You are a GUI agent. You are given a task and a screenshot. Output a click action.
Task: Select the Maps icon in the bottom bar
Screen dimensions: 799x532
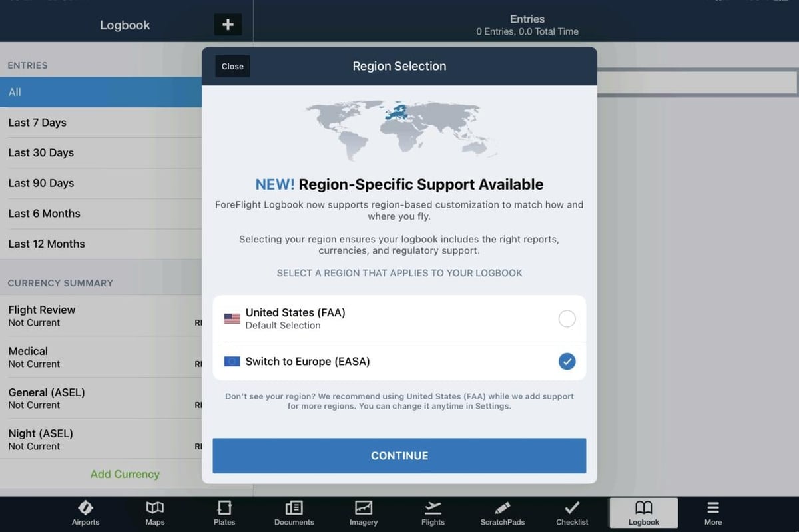coord(155,512)
